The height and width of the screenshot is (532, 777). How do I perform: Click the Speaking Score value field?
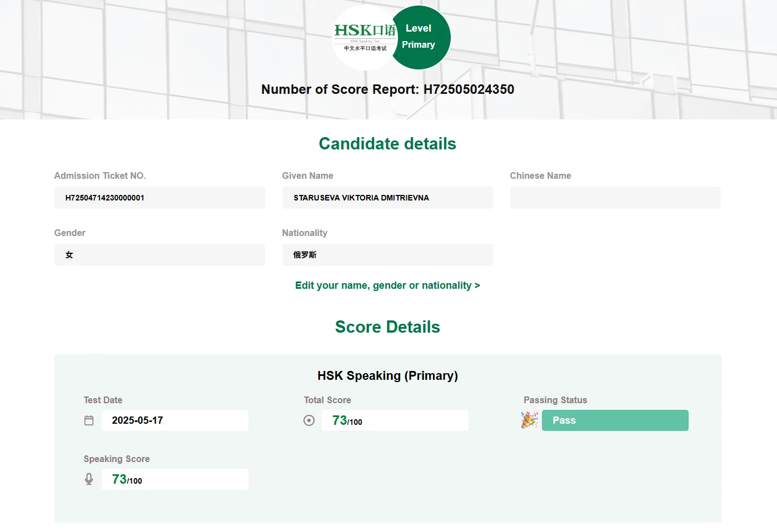click(x=175, y=479)
